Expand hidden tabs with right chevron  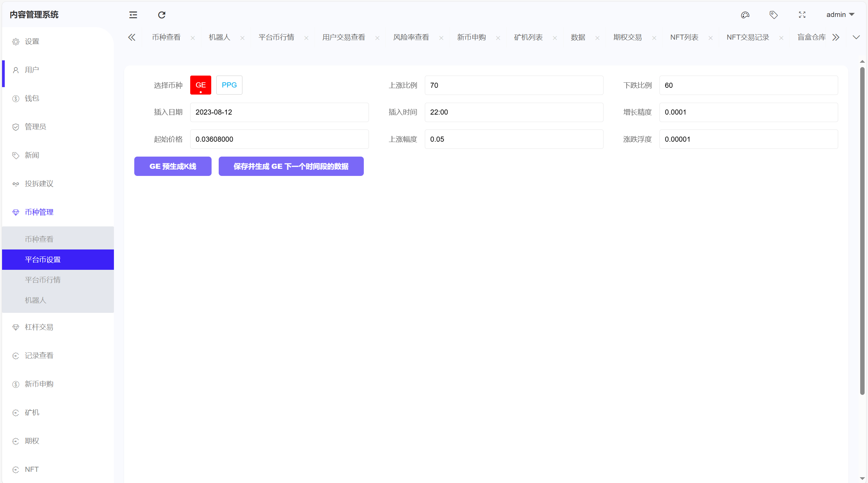836,37
